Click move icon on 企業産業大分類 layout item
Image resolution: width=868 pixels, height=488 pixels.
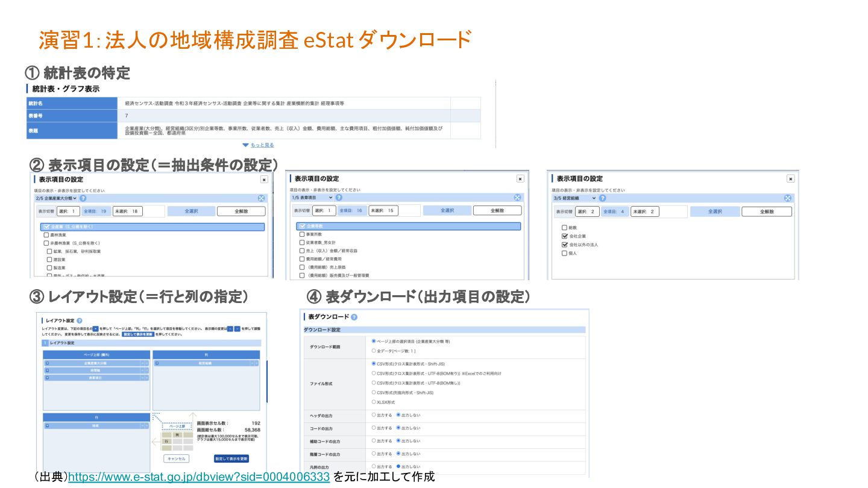tap(47, 363)
